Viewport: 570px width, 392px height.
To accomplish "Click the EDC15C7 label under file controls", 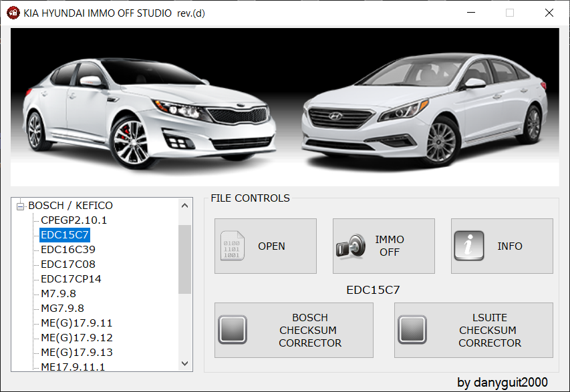I will pyautogui.click(x=373, y=290).
